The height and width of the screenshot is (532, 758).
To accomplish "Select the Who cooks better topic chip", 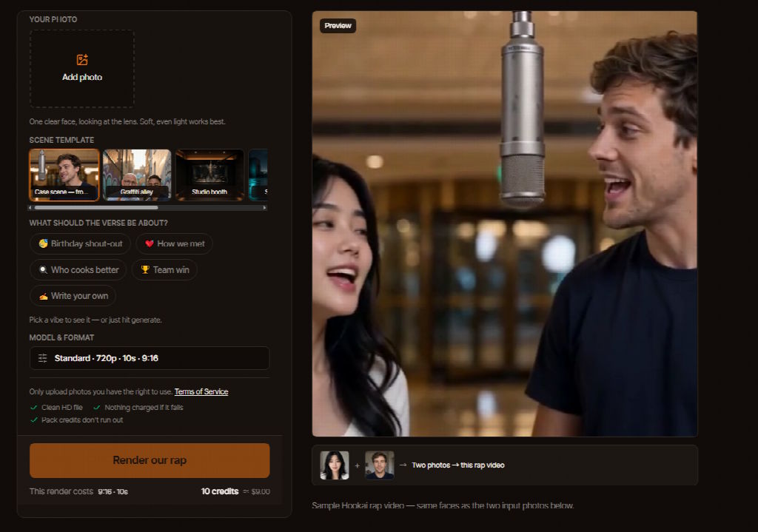I will click(x=78, y=269).
